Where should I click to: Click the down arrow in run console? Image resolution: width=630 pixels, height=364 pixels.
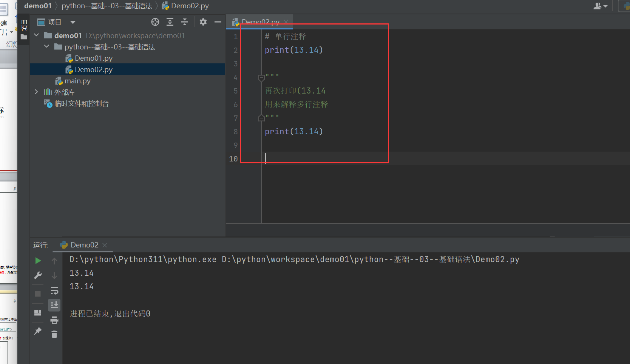pyautogui.click(x=54, y=276)
